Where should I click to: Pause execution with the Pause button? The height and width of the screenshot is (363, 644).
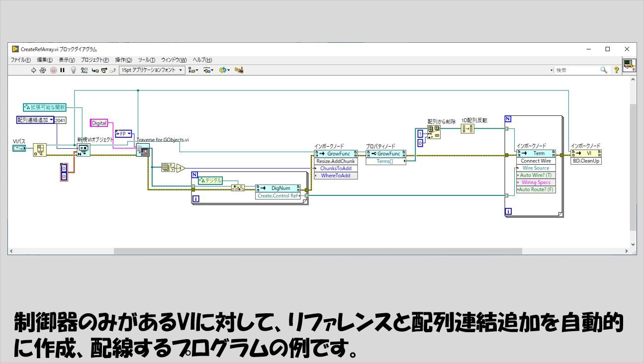(63, 70)
